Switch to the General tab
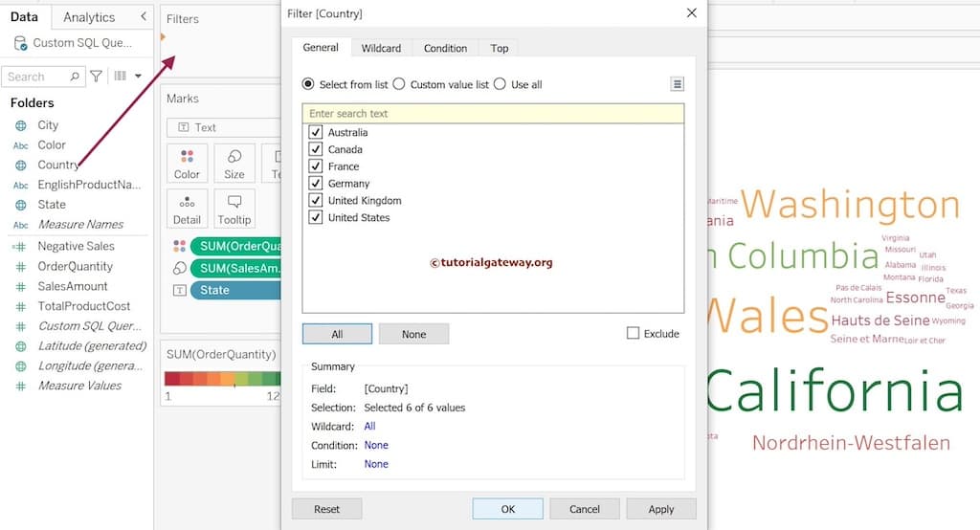Viewport: 980px width, 530px height. coord(321,48)
